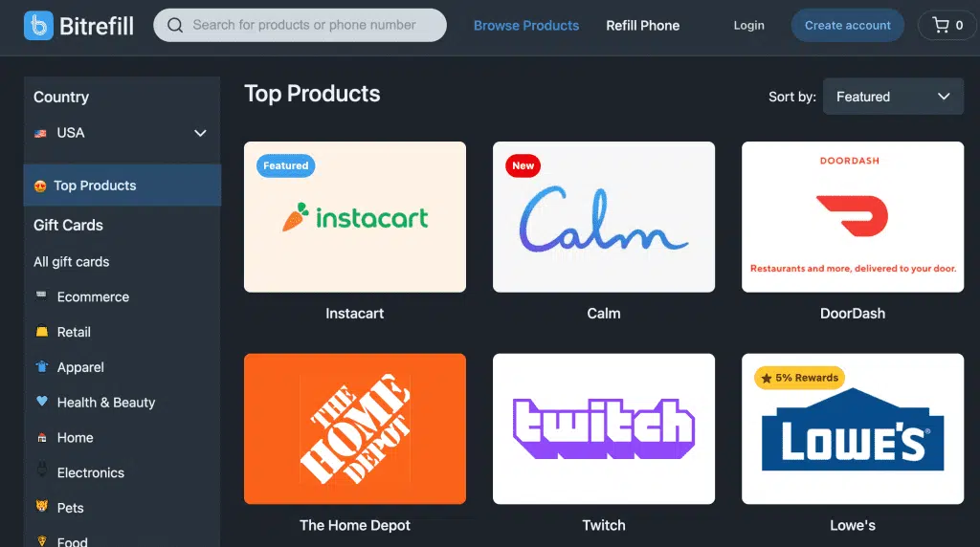Click the Sort by dropdown chevron
The height and width of the screenshot is (547, 980).
click(x=944, y=97)
